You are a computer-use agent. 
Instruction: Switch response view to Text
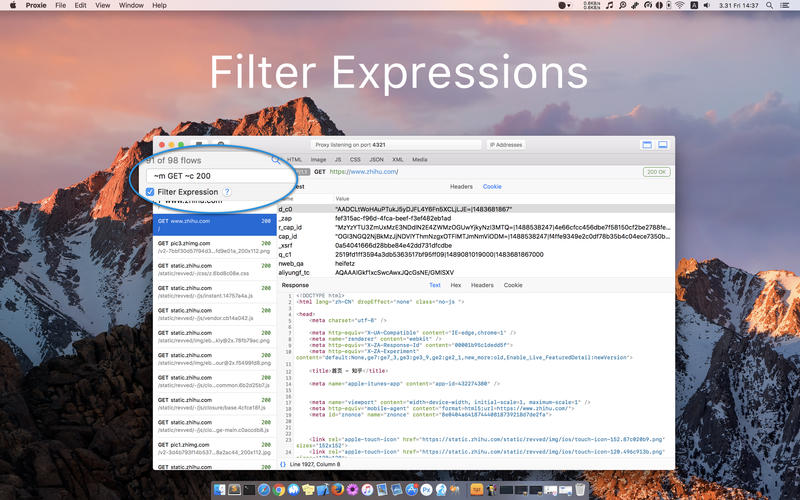click(435, 285)
